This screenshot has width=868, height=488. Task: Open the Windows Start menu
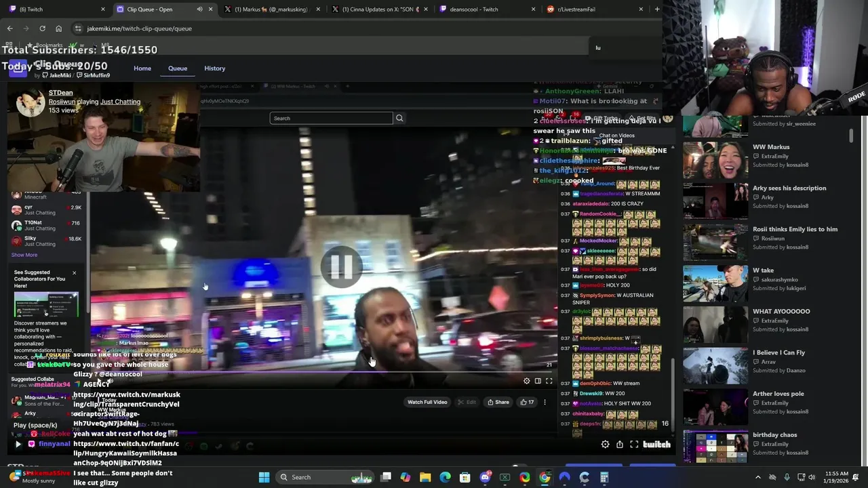click(264, 477)
